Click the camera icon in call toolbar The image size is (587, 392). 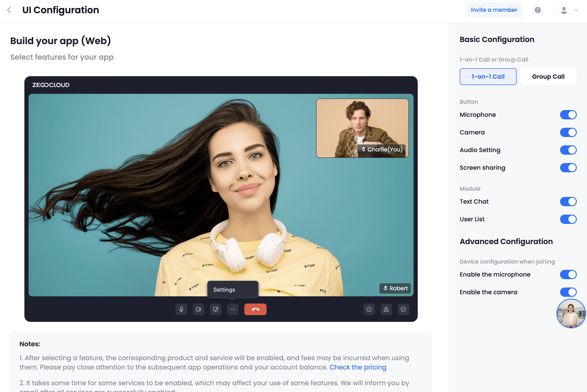pyautogui.click(x=199, y=309)
